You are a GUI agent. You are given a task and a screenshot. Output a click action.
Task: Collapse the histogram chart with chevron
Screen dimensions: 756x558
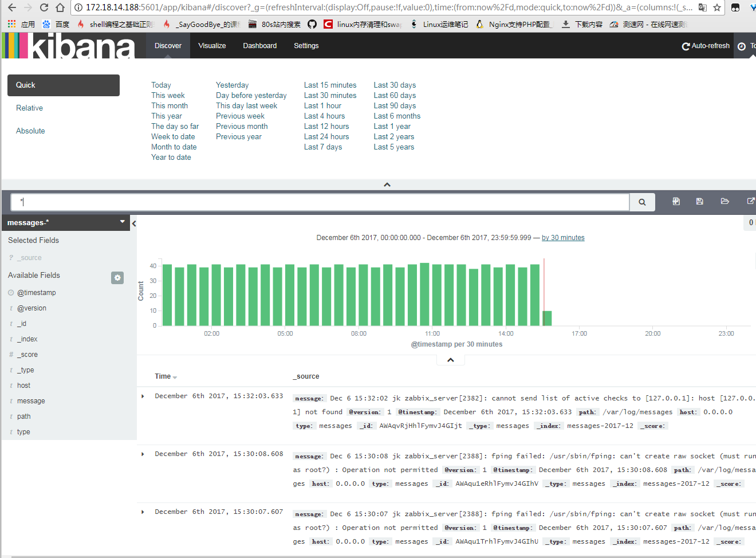(x=451, y=360)
